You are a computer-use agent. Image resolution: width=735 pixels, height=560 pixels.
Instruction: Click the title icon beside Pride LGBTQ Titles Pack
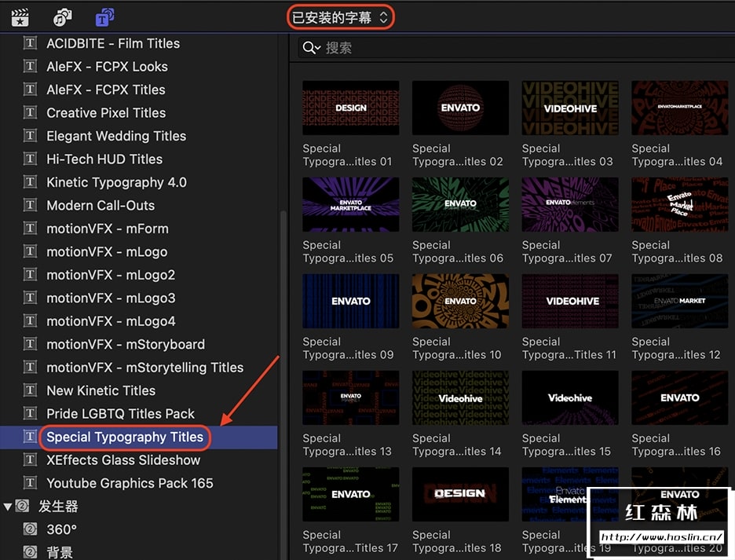coord(30,413)
